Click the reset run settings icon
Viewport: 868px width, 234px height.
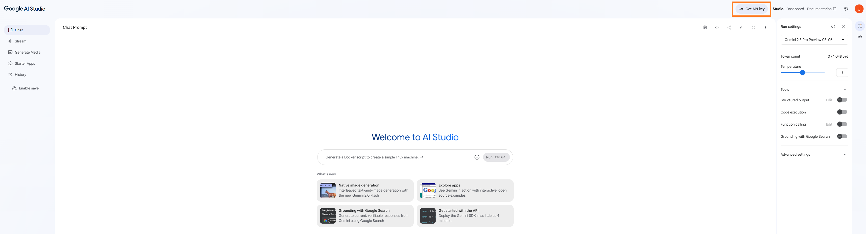point(833,27)
